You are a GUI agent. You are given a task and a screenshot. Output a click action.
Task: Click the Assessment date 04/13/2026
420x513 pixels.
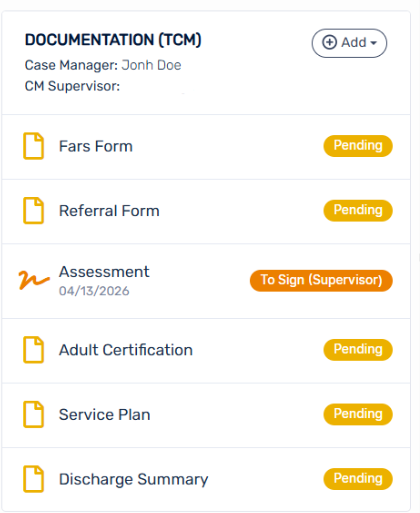[x=94, y=291]
